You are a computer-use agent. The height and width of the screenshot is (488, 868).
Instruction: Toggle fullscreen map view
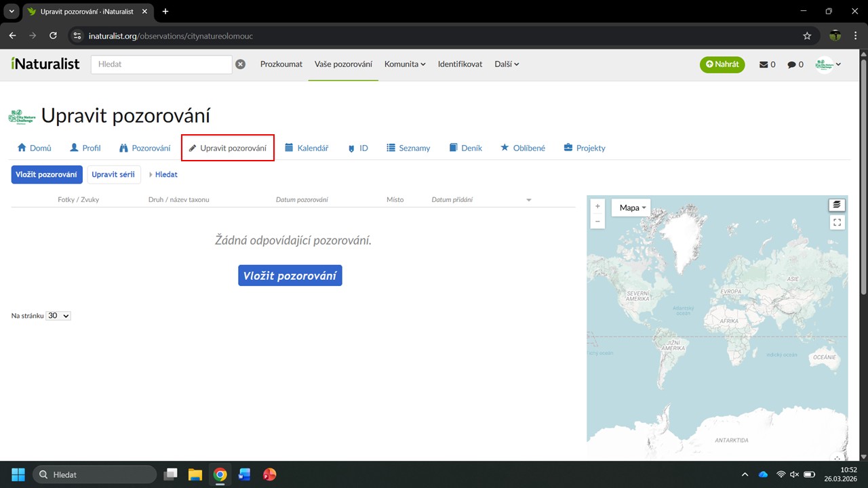click(x=837, y=222)
